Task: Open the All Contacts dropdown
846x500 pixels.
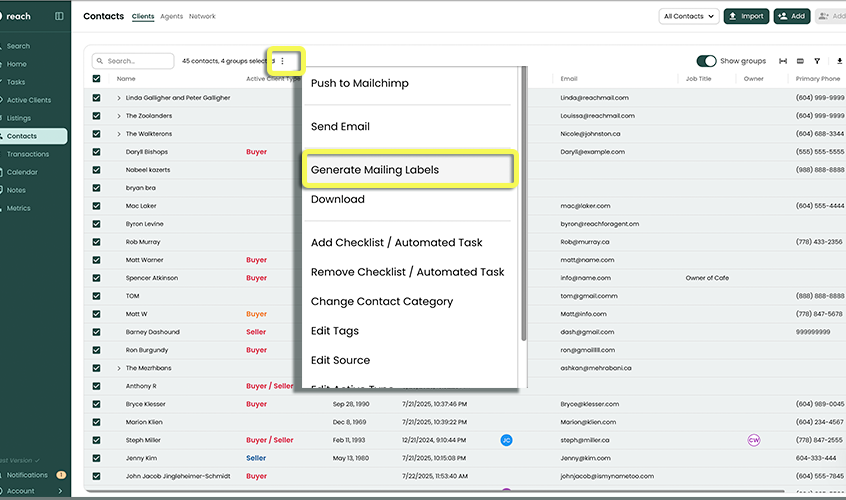Action: [x=689, y=16]
